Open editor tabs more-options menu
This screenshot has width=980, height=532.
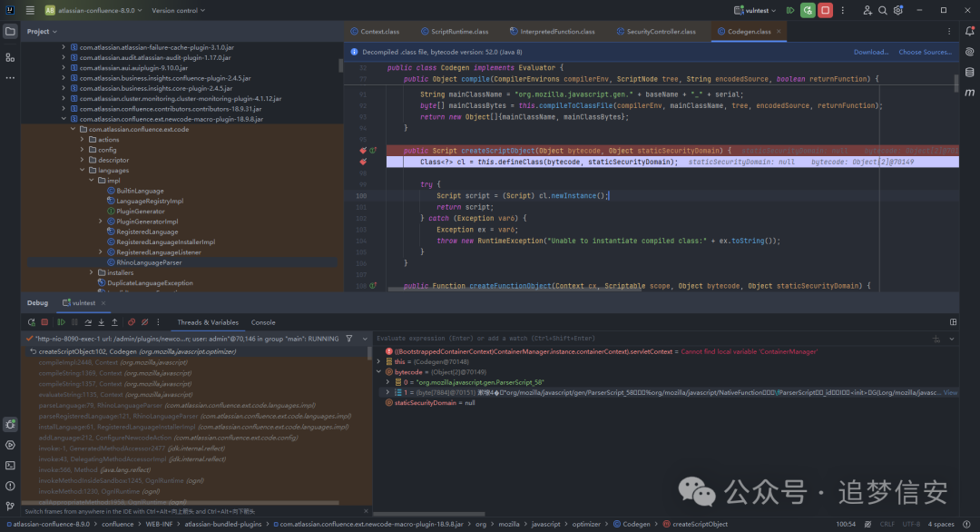[x=949, y=31]
